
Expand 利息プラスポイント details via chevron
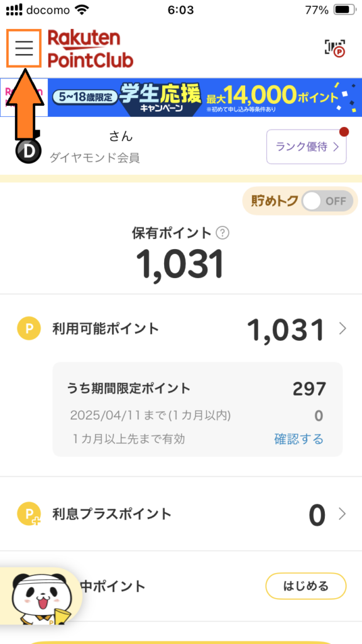[343, 514]
